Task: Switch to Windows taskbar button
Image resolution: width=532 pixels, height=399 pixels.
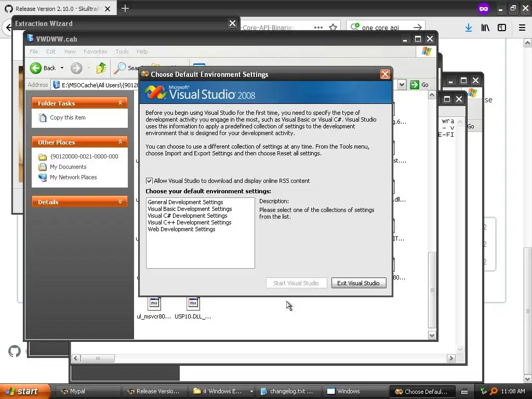Action: pyautogui.click(x=355, y=391)
